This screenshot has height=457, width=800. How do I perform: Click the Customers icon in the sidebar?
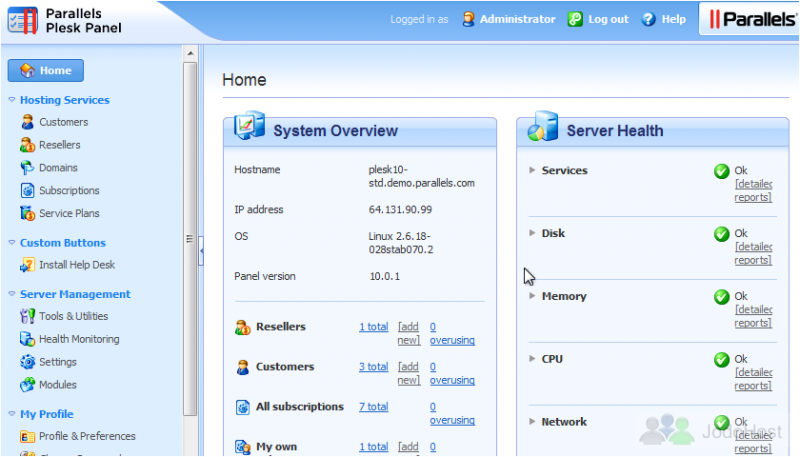pyautogui.click(x=28, y=122)
